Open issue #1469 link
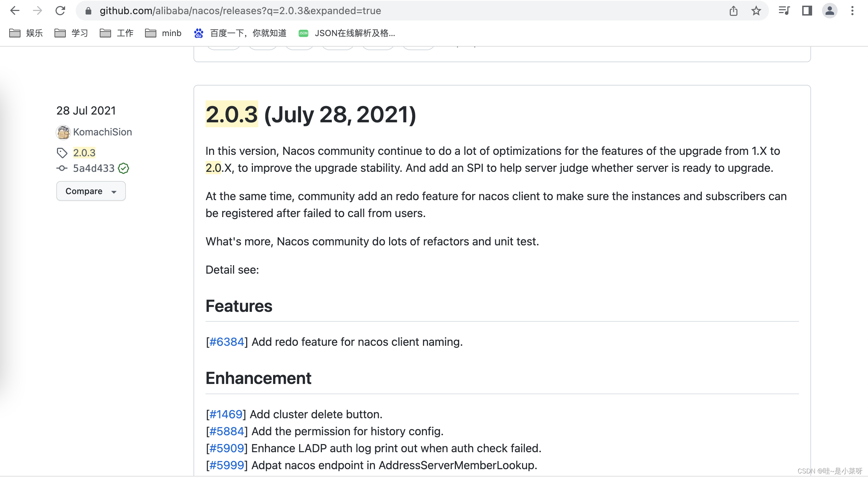Screen dimensions: 868x478 pyautogui.click(x=226, y=414)
